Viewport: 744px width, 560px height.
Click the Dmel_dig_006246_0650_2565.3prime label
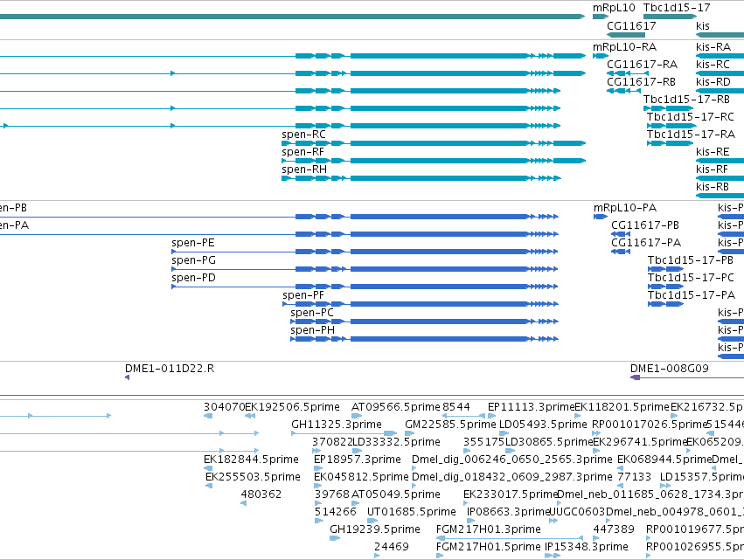tap(512, 460)
